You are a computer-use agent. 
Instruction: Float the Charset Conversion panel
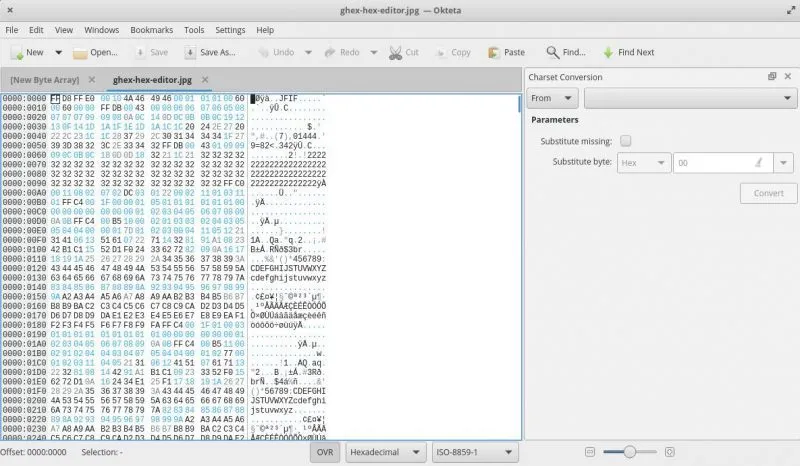[x=772, y=76]
